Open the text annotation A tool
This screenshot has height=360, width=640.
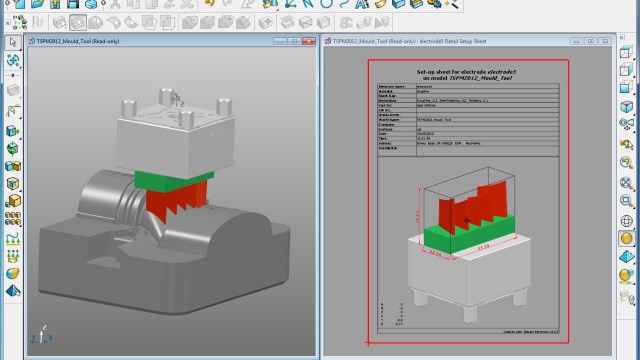[x=361, y=4]
